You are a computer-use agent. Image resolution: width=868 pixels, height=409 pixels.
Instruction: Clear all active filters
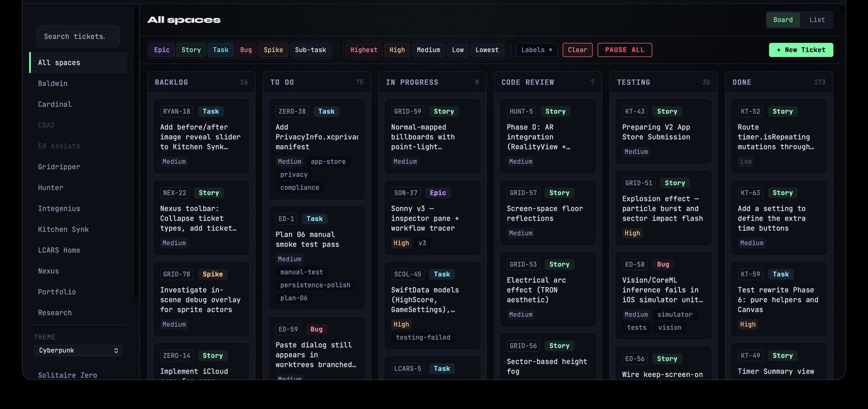577,50
